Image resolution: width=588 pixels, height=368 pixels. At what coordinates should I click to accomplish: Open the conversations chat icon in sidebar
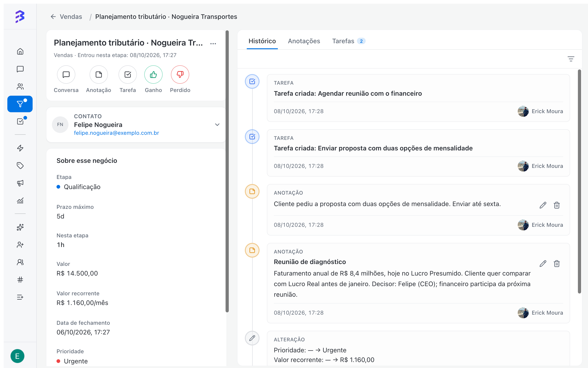tap(20, 69)
